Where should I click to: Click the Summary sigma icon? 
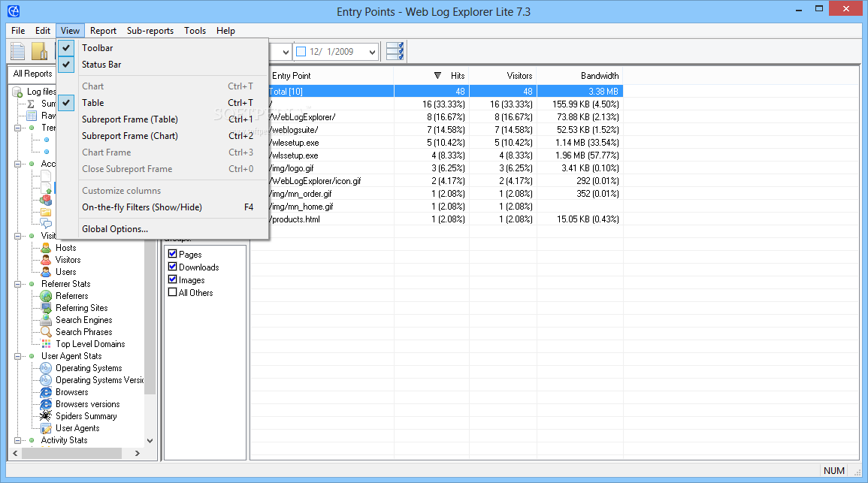[x=31, y=104]
